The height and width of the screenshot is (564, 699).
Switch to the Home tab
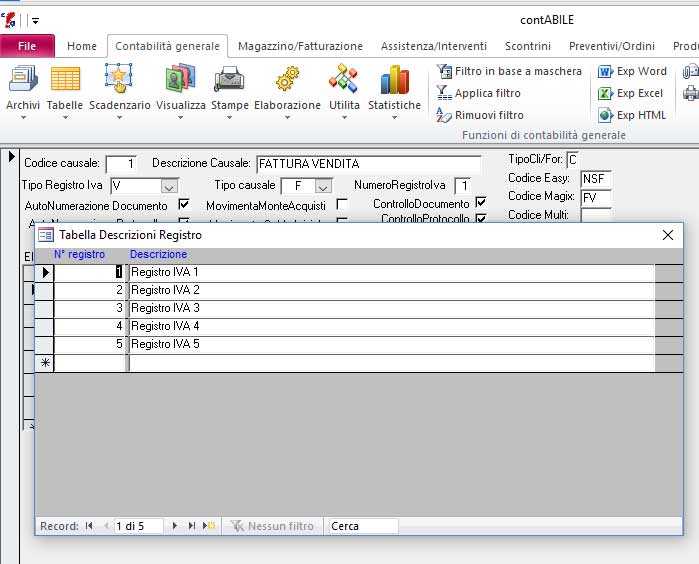pos(82,46)
